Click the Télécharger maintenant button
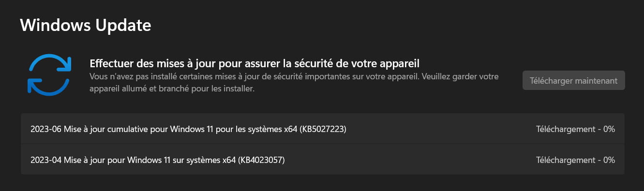 (x=573, y=81)
